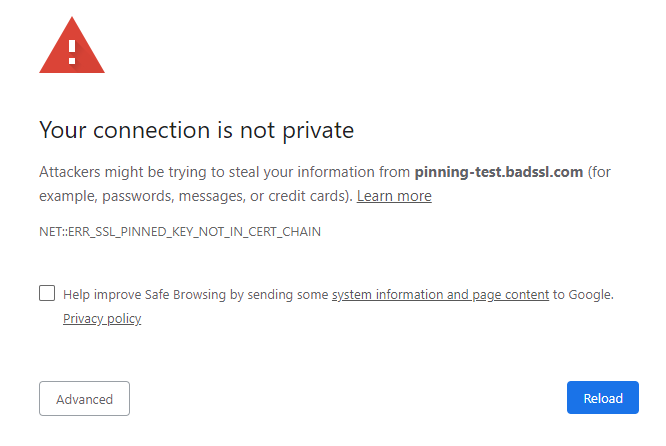The width and height of the screenshot is (666, 446).
Task: Click the word 'private' in the heading
Action: click(318, 130)
